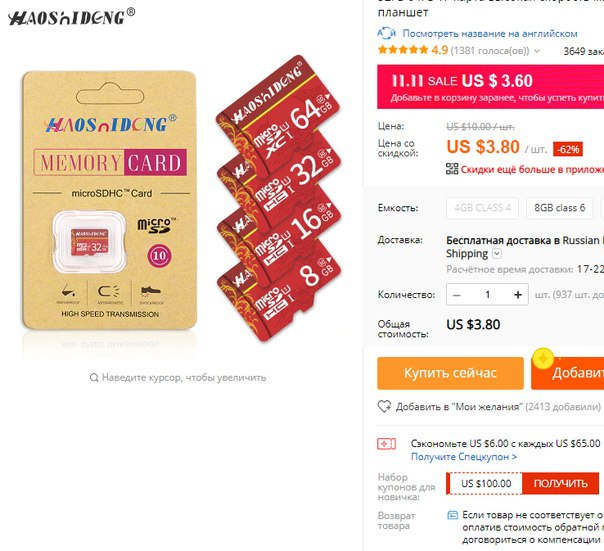This screenshot has height=551, width=604.
Task: Select the 4GB CLASS 4 capacity option
Action: [482, 208]
